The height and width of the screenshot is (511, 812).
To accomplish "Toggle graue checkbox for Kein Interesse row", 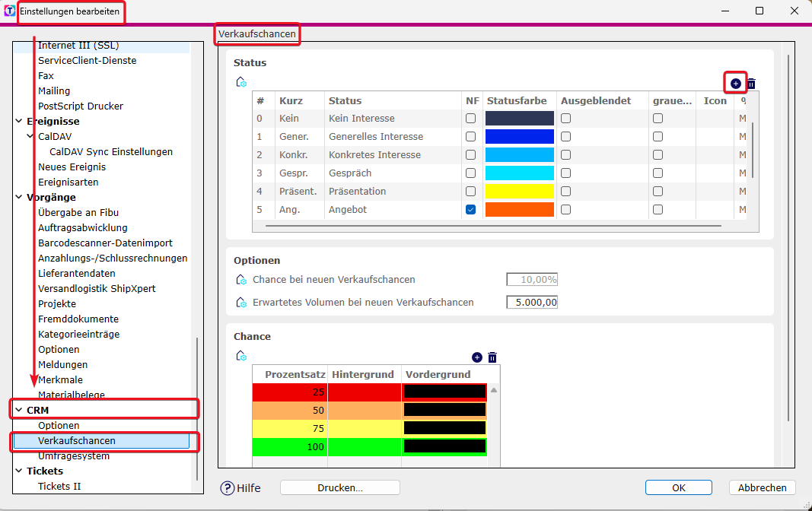I will tap(658, 119).
